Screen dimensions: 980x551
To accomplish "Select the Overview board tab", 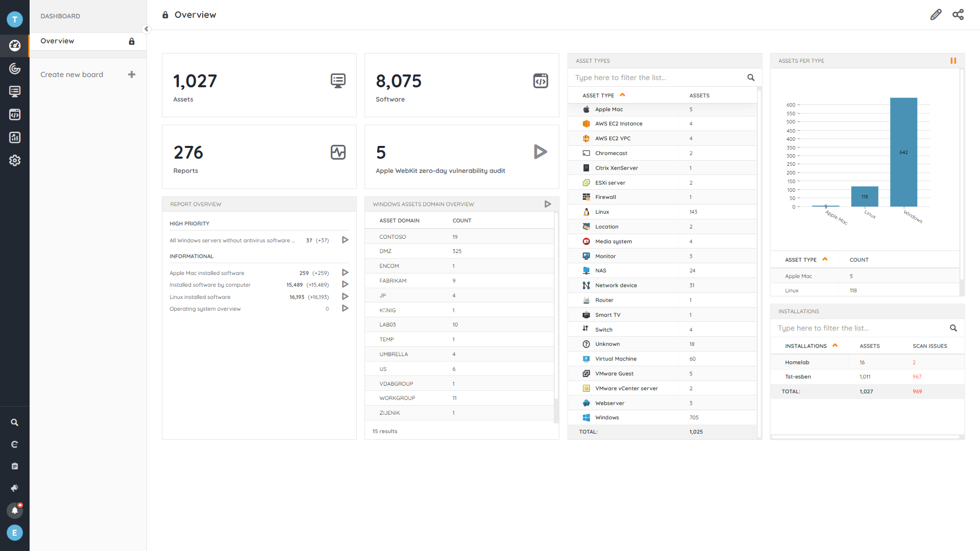I will [x=58, y=41].
